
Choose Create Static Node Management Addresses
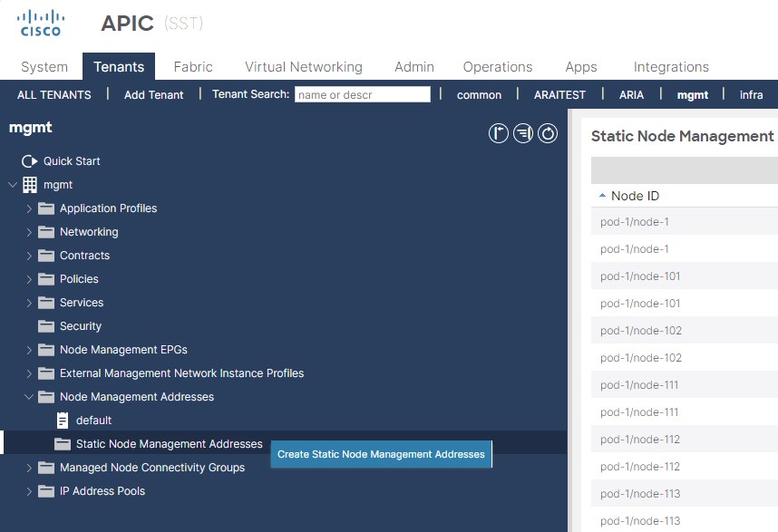tap(381, 454)
